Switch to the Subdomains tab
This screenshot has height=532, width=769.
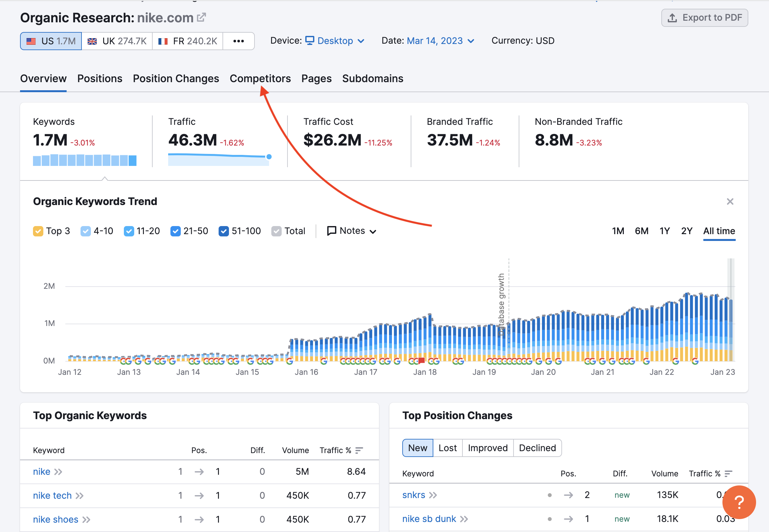(373, 79)
